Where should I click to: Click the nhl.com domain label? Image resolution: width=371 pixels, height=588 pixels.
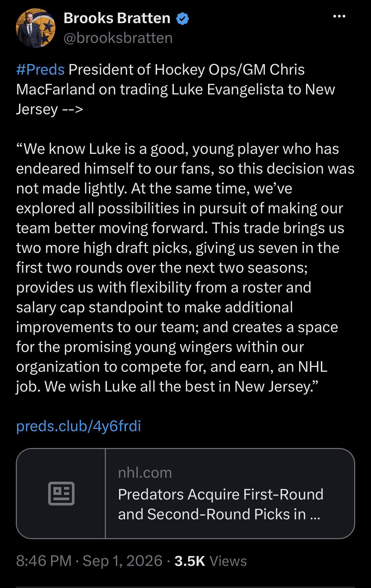tap(145, 472)
